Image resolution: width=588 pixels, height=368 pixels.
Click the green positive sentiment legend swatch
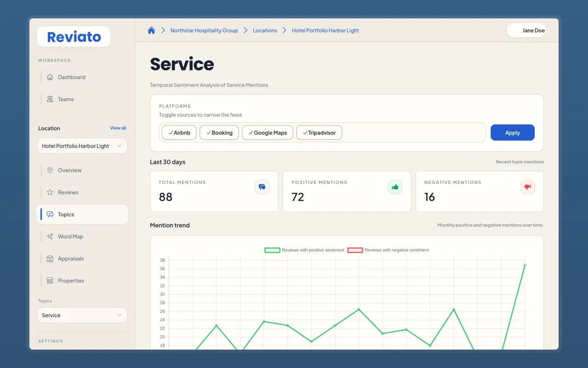coord(272,250)
